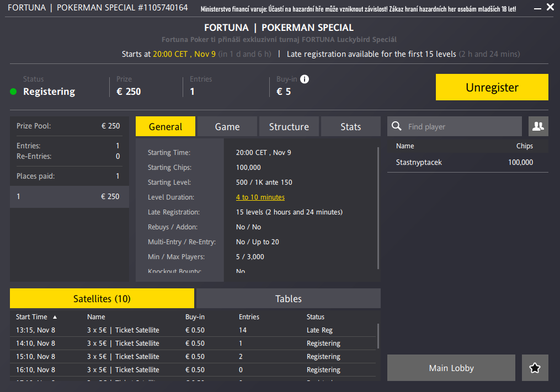Click the Buy-in info icon
Screen dimensions: 560x392
pos(305,79)
